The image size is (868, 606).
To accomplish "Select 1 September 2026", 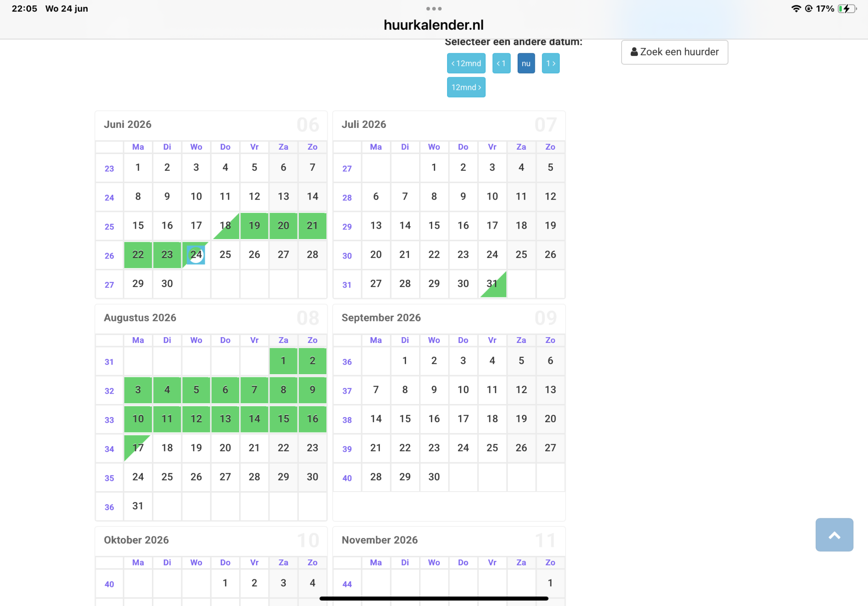I will [x=405, y=361].
